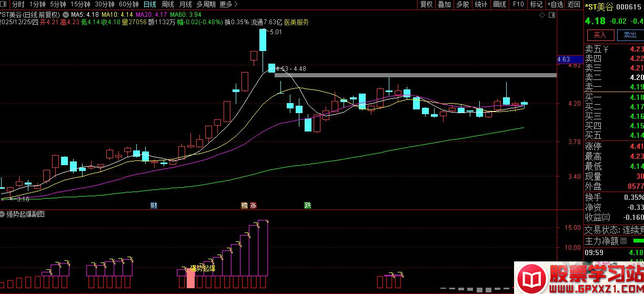
Task: Open the 收益 detail icon
Action: [606, 217]
